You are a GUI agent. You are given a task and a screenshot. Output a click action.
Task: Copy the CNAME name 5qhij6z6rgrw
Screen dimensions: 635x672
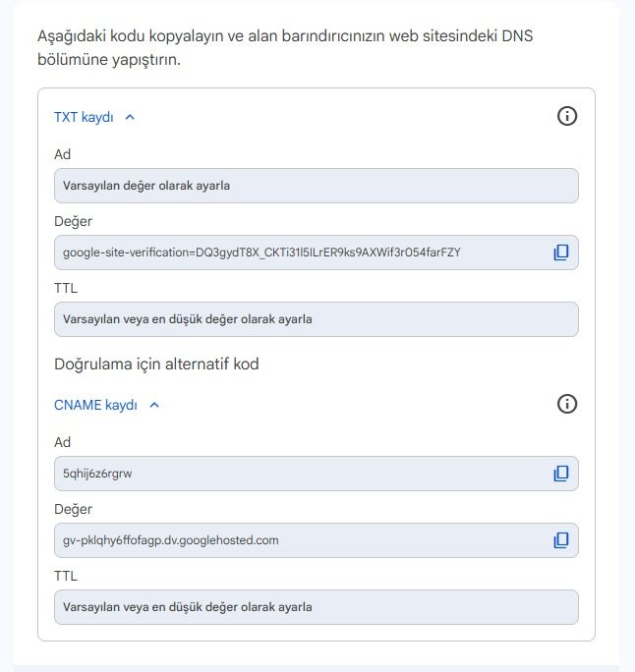tap(561, 474)
